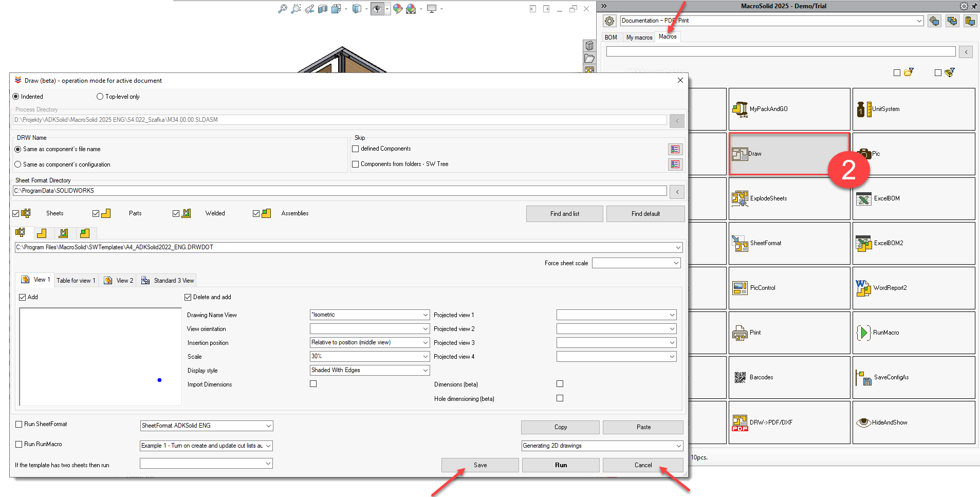Uncheck the Sheets checkbox

point(16,213)
